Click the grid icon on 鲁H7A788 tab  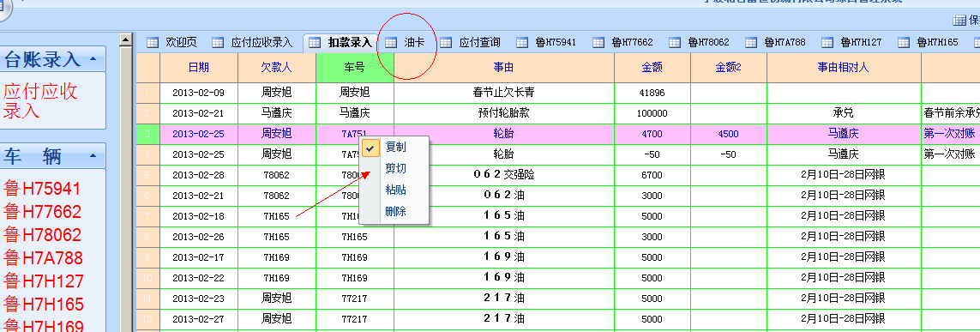click(x=751, y=43)
